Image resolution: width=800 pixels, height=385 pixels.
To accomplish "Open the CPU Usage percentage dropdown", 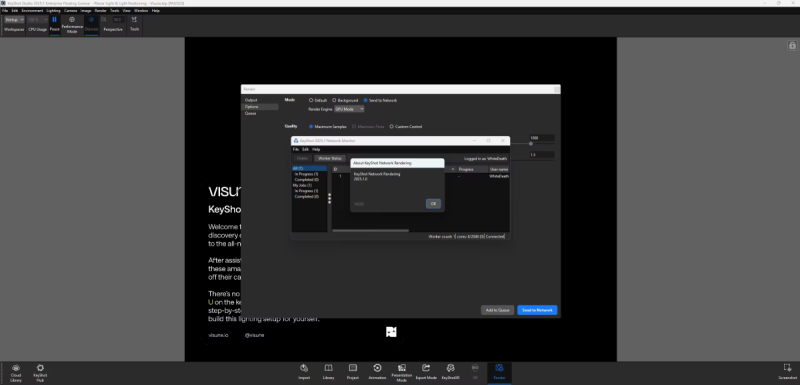I will [x=38, y=19].
